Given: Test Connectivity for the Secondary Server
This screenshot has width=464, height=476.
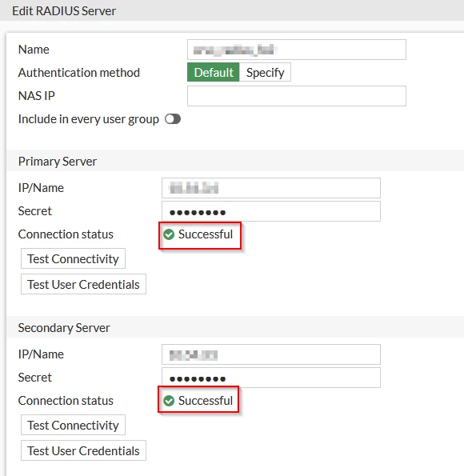Looking at the screenshot, I should click(x=73, y=425).
